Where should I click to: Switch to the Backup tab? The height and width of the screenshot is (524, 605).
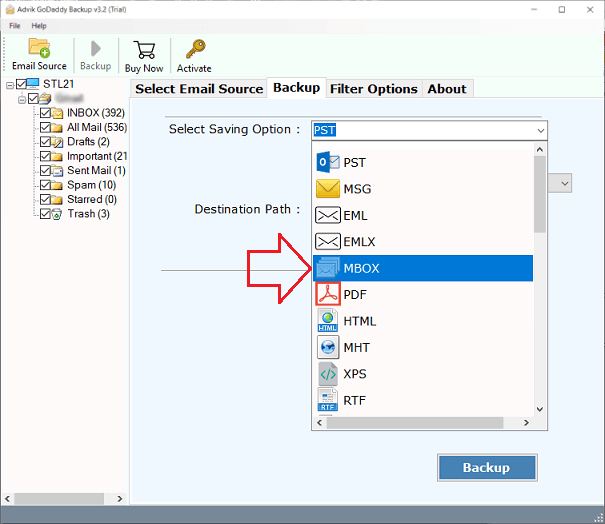(296, 88)
